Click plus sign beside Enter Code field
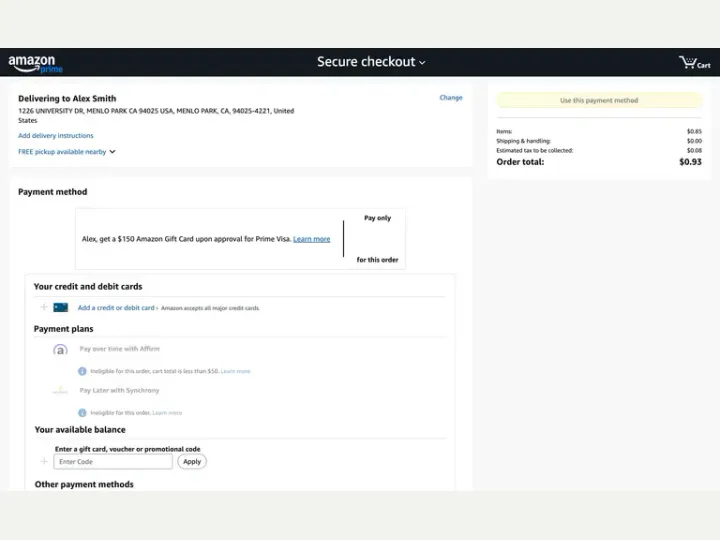Viewport: 720px width, 540px height. click(44, 461)
